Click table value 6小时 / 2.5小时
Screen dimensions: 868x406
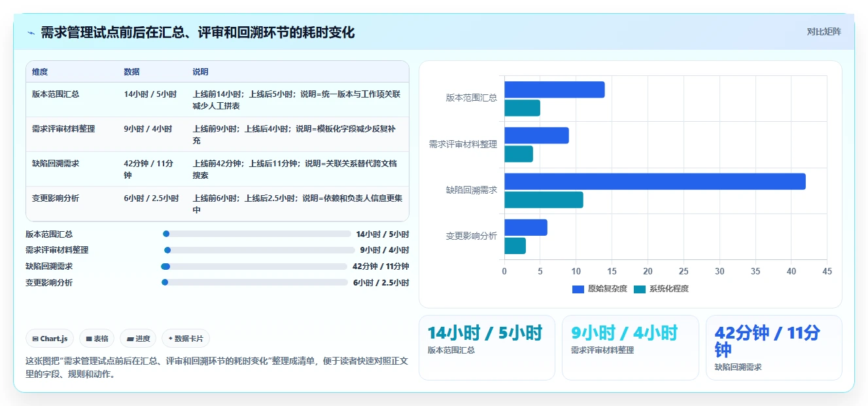(x=151, y=198)
